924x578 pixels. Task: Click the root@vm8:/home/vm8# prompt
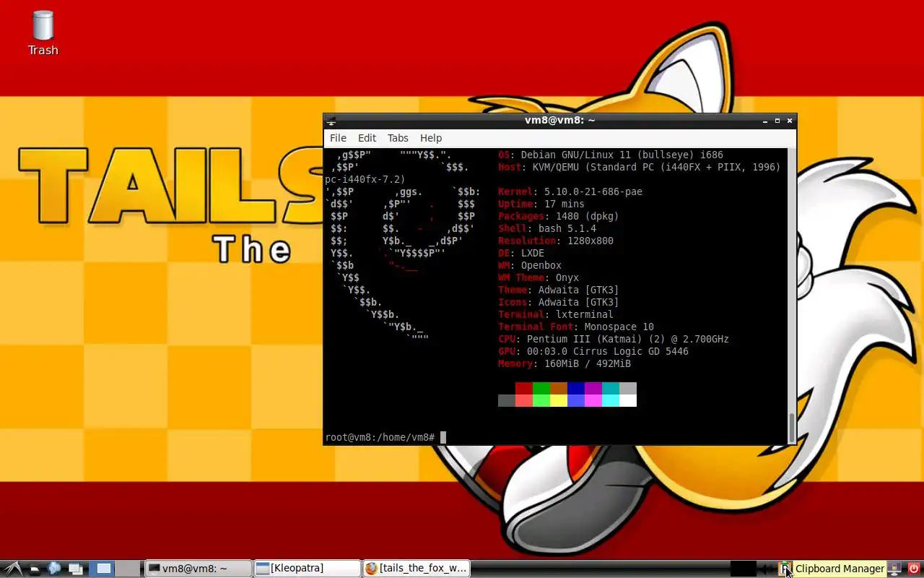click(380, 437)
